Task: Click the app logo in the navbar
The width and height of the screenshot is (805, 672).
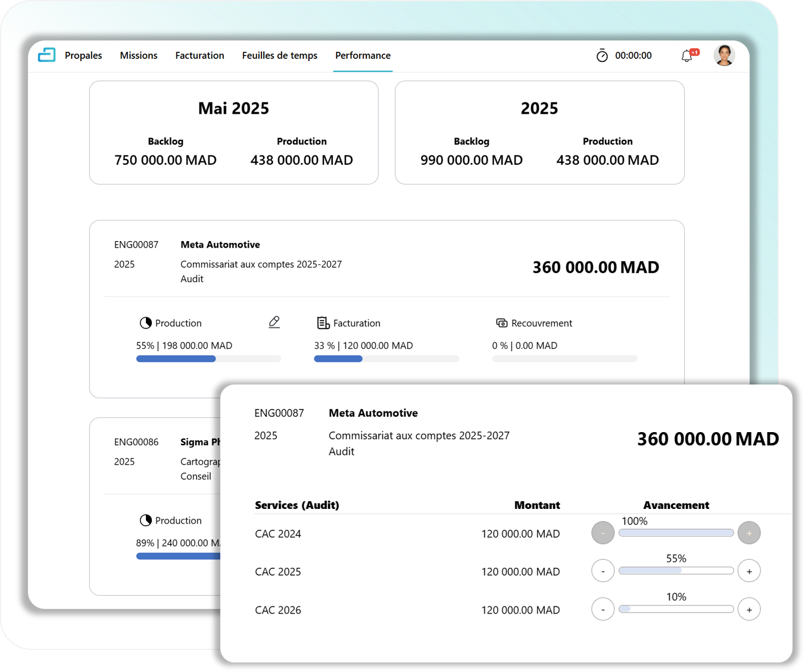Action: (46, 55)
